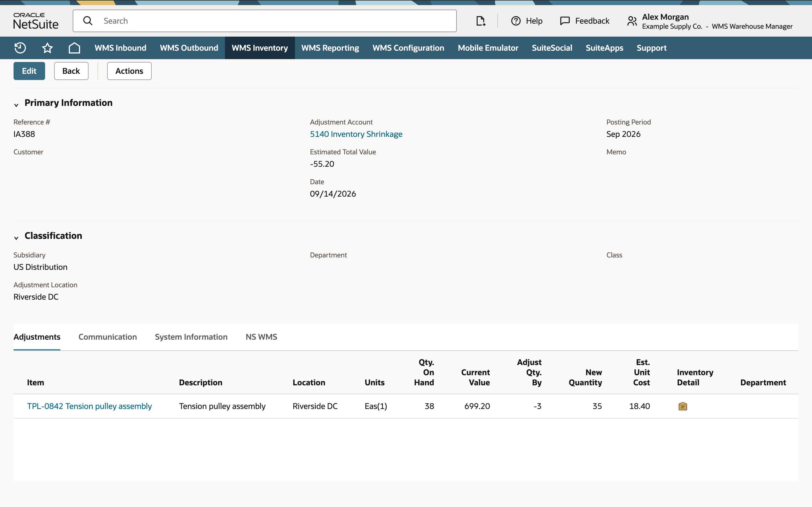This screenshot has width=812, height=507.
Task: Collapse the Primary Information section
Action: click(x=16, y=105)
